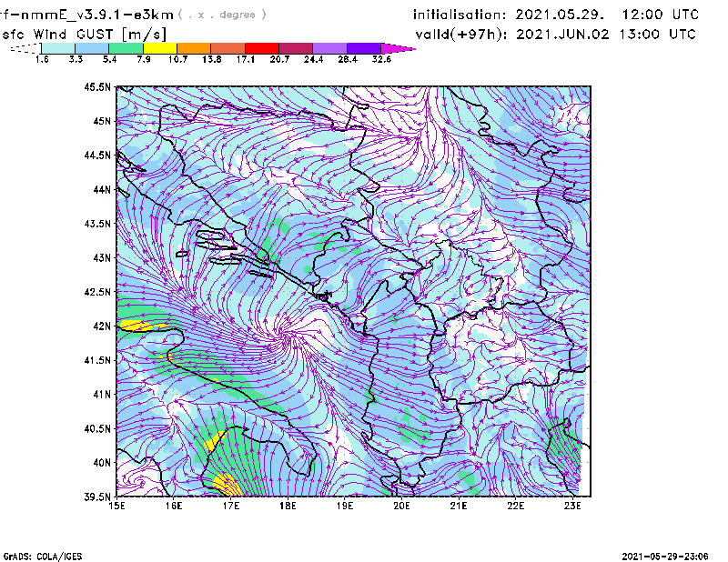Click the timestamp 2021-05-29-23:06
This screenshot has width=728, height=562.
tap(665, 557)
